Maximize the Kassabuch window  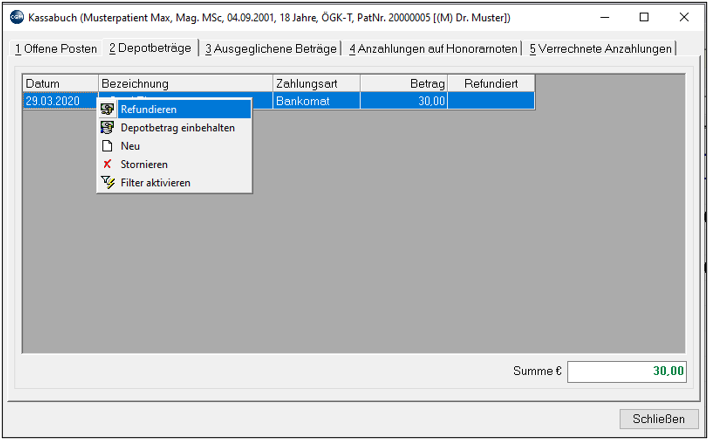(x=644, y=18)
